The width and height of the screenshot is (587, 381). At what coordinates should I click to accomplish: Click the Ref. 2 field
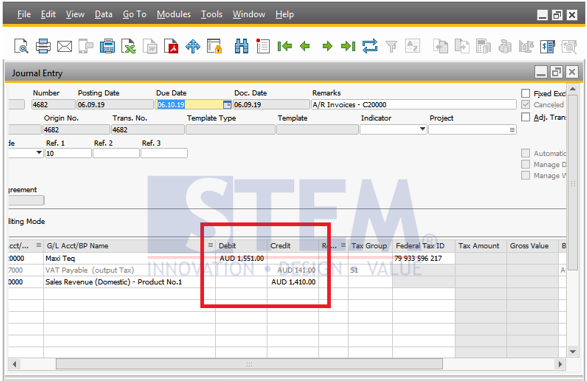(116, 153)
